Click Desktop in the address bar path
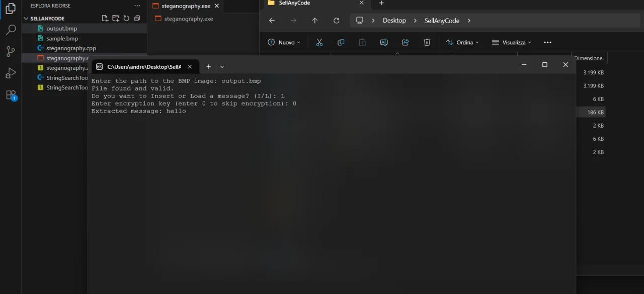This screenshot has height=294, width=644. [394, 21]
